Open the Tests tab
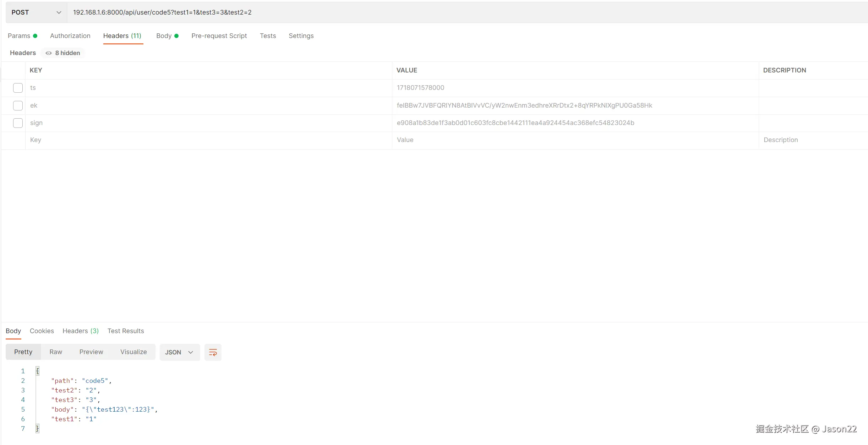This screenshot has height=445, width=868. click(268, 36)
